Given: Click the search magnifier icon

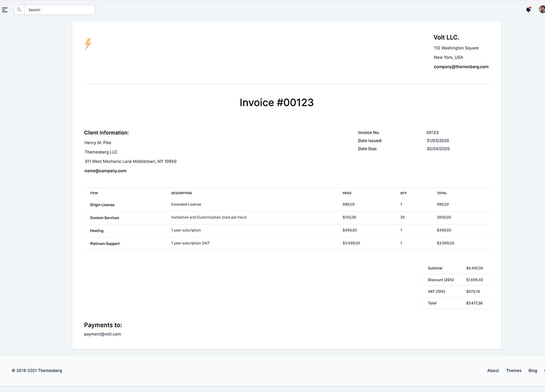Looking at the screenshot, I should tap(19, 9).
